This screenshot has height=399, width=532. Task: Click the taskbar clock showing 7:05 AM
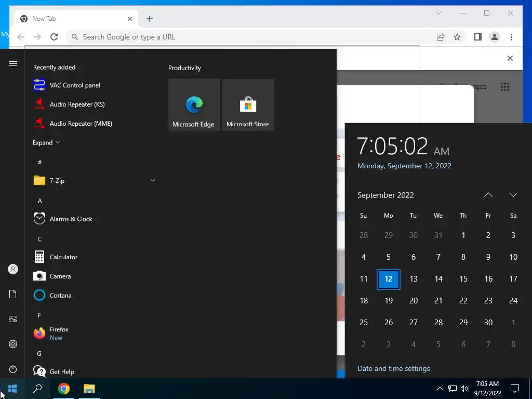pos(487,389)
